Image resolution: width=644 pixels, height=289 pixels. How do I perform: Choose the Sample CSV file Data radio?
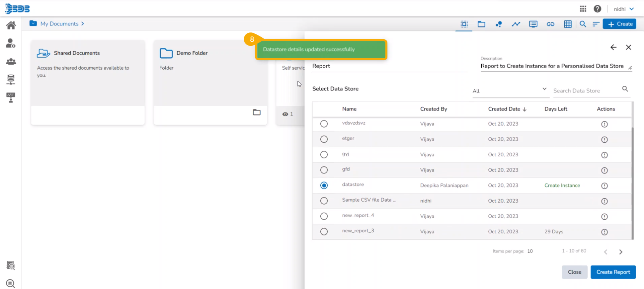(x=324, y=201)
